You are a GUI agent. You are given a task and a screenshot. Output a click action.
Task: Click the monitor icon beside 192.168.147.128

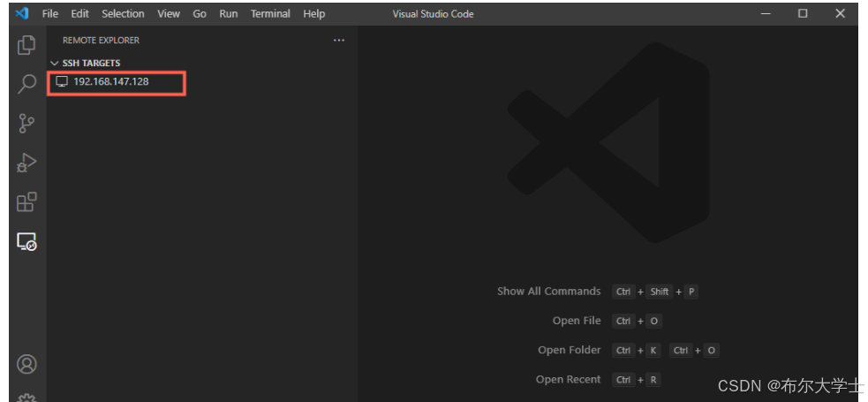click(x=62, y=82)
